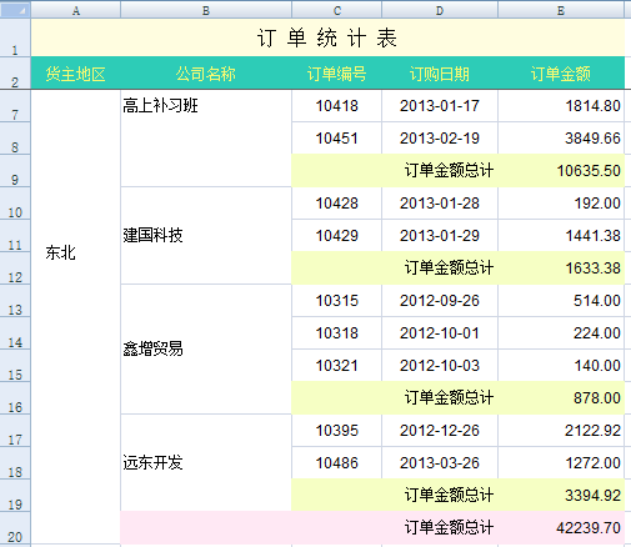
Task: Select the 高上补习班 company cell
Action: point(206,138)
